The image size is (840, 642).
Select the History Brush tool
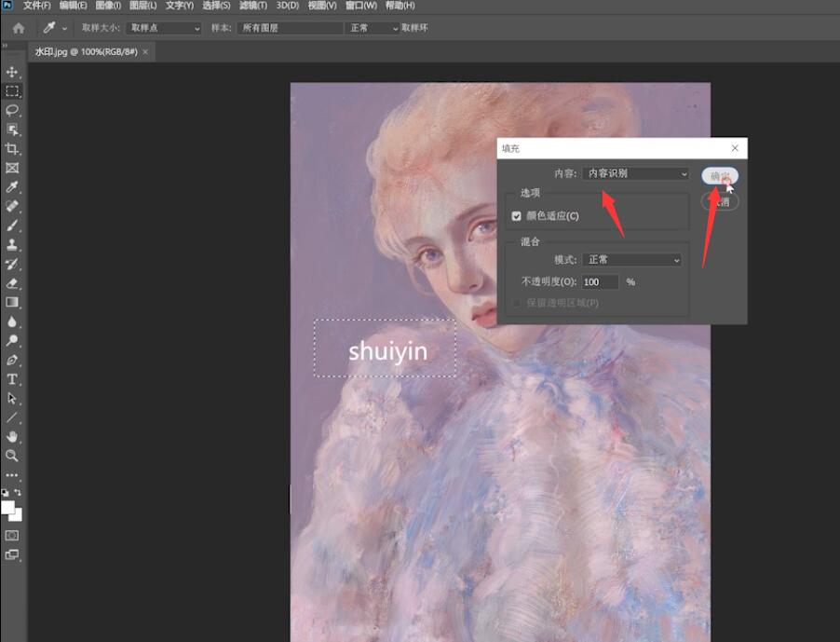(x=12, y=265)
